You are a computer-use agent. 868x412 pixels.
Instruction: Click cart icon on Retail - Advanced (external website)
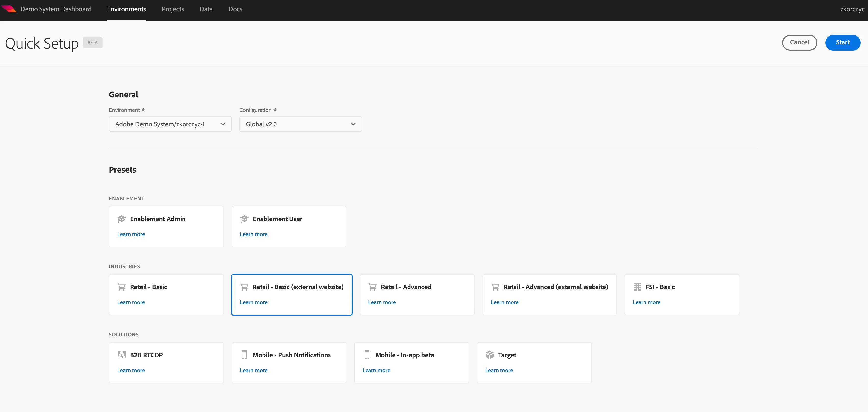coord(495,287)
